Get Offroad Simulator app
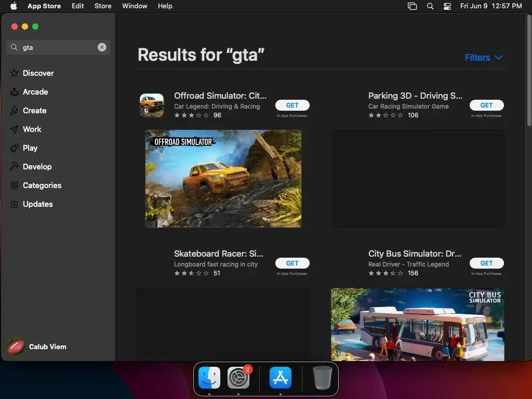Screen dimensions: 532x399 (x=292, y=105)
